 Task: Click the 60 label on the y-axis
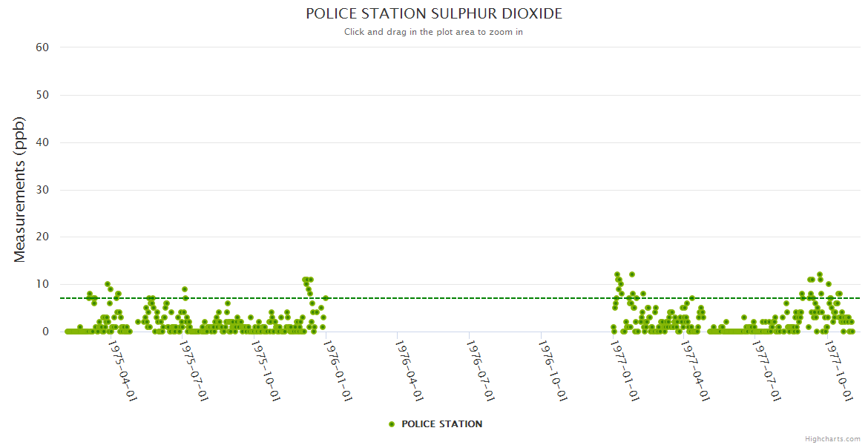coord(42,47)
